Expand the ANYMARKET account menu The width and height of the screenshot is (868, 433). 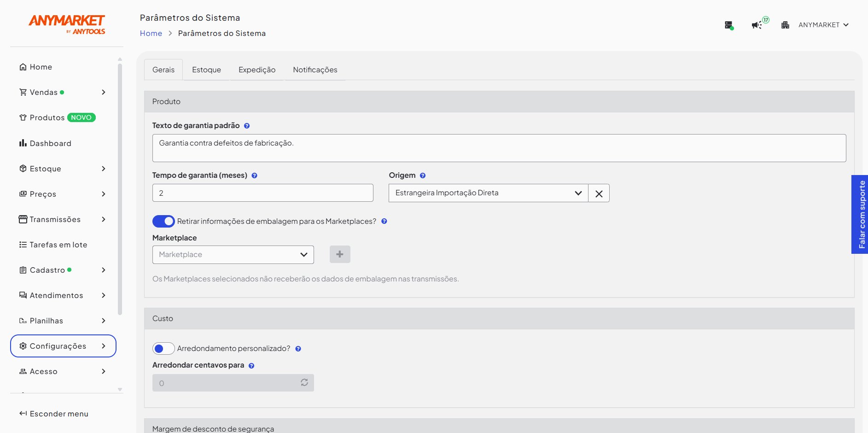823,25
